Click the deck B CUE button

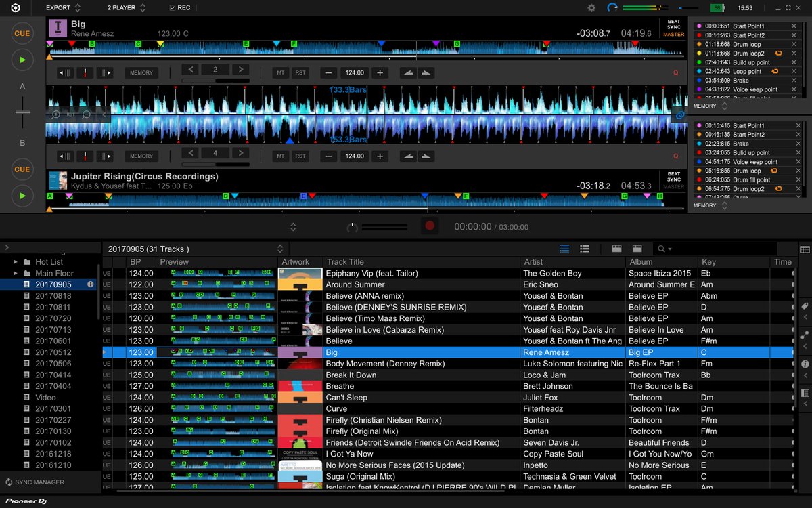(x=22, y=169)
